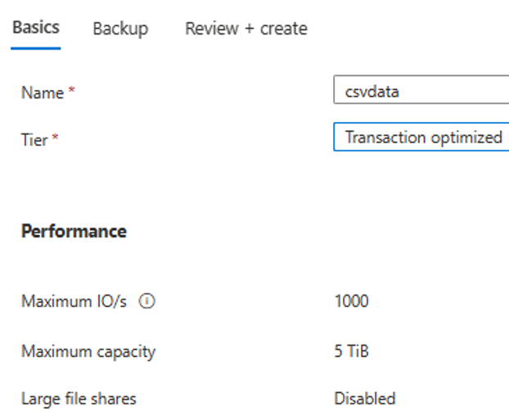Click the Performance section heading

click(x=74, y=232)
